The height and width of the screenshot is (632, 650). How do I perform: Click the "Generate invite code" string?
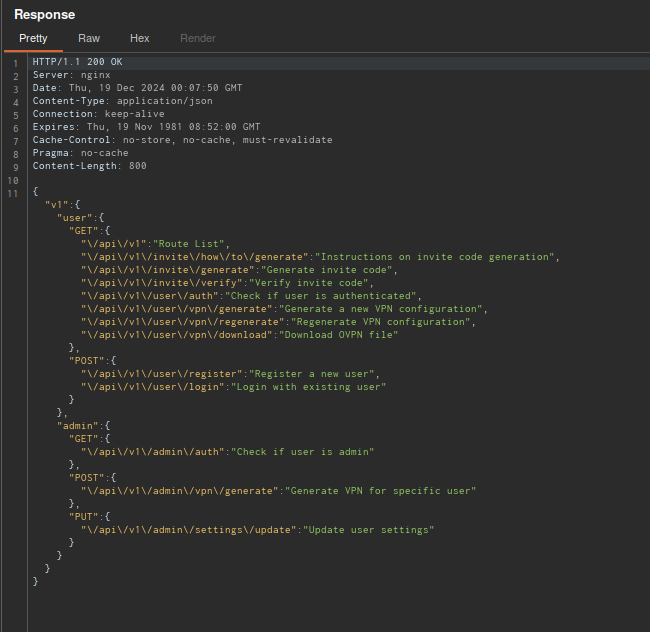click(325, 270)
